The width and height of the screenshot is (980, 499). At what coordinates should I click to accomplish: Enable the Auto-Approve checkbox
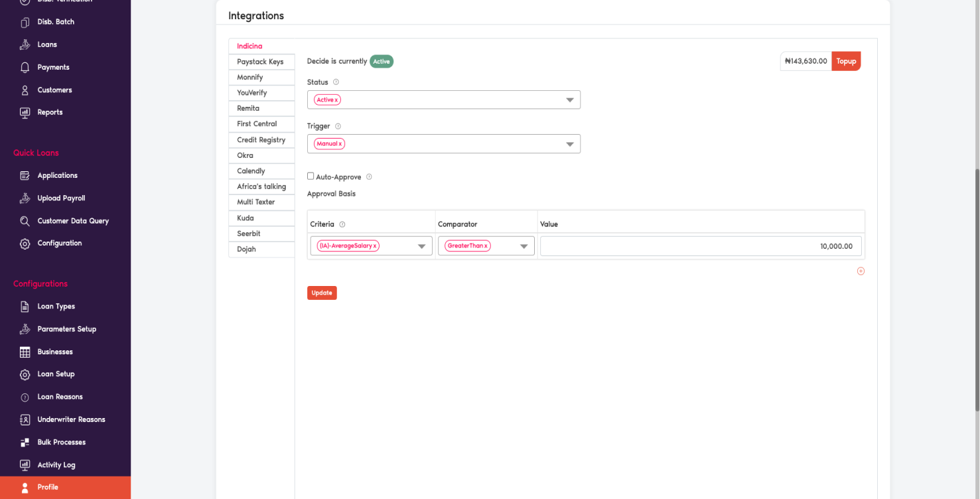pyautogui.click(x=310, y=176)
